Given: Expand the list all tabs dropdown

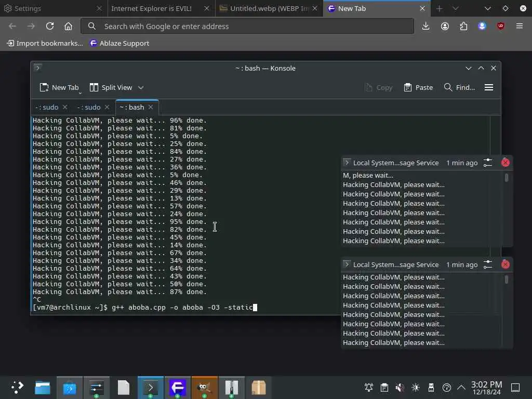Looking at the screenshot, I should [x=488, y=8].
